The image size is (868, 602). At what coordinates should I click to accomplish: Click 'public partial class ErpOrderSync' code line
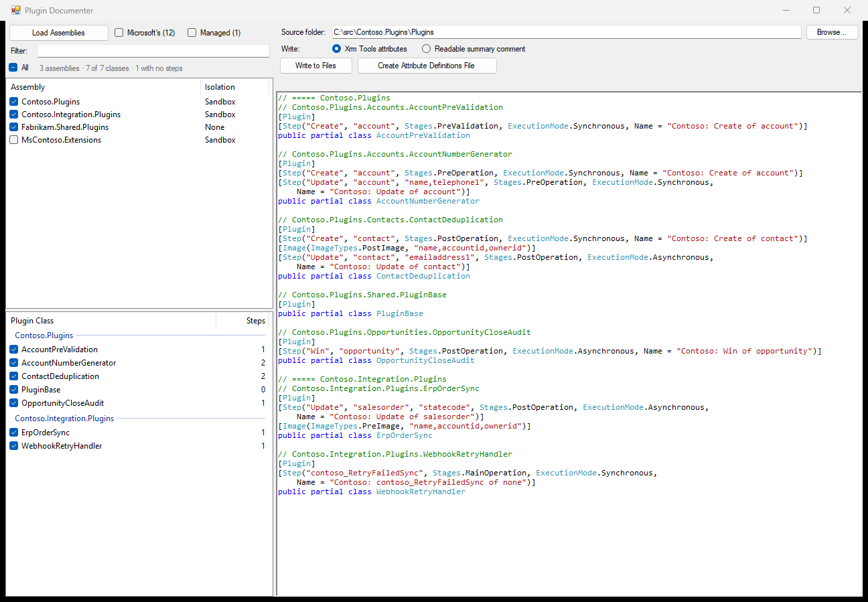tap(356, 435)
